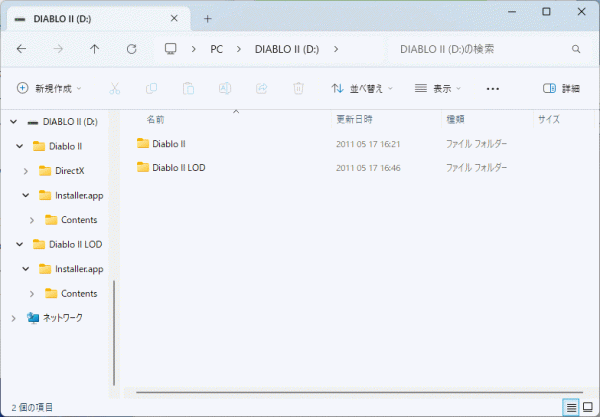Screen dimensions: 600x417
Task: Click chevron after DIABLO II (D:) breadcrumb
Action: 336,49
